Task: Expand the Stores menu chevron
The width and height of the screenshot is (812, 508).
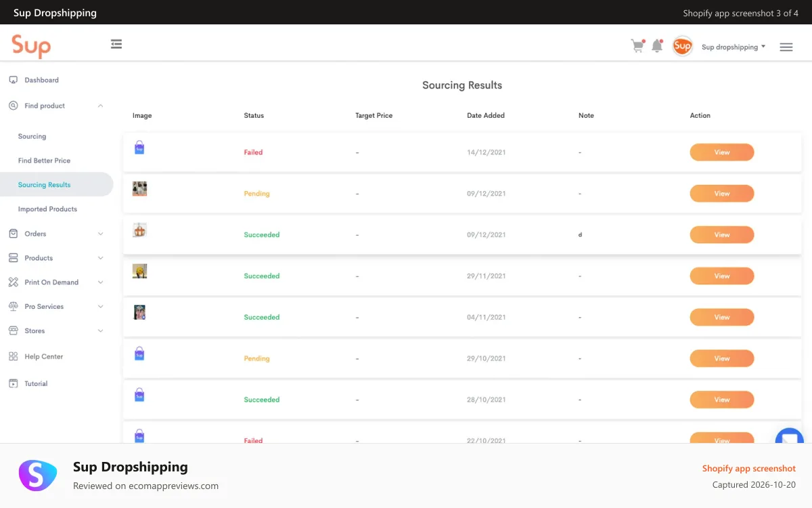Action: tap(100, 331)
